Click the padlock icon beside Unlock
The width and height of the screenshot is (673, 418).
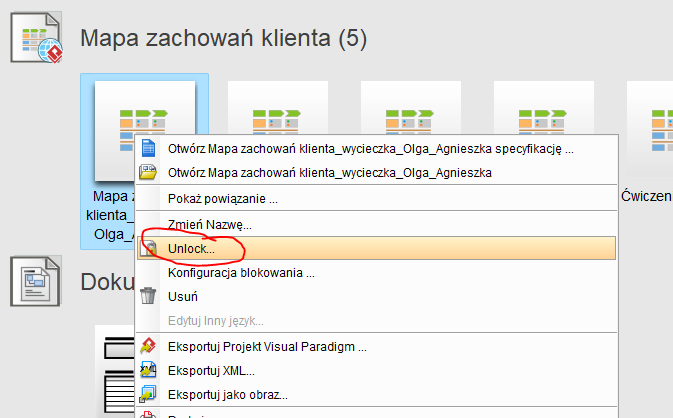coord(150,248)
